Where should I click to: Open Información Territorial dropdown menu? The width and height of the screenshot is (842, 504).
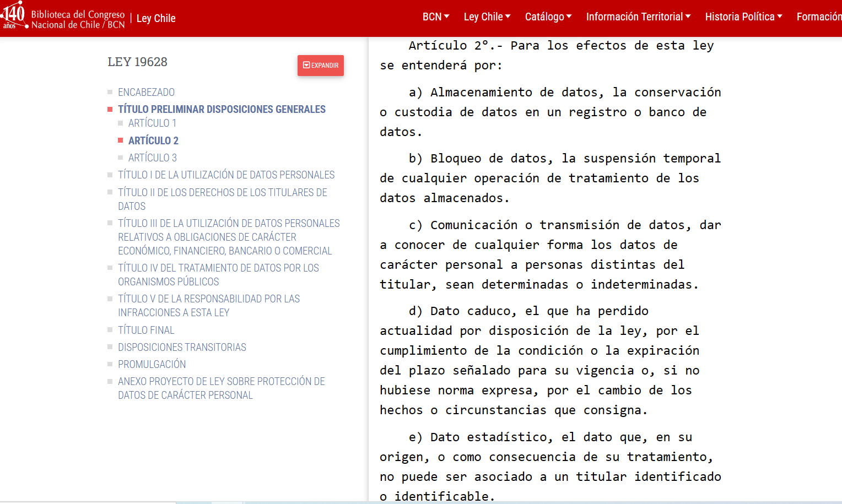tap(638, 17)
